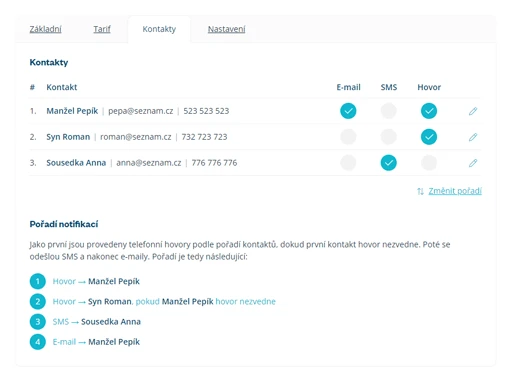Go to the Nastavení tab
Viewport: 510px width, 383px height.
(x=226, y=29)
